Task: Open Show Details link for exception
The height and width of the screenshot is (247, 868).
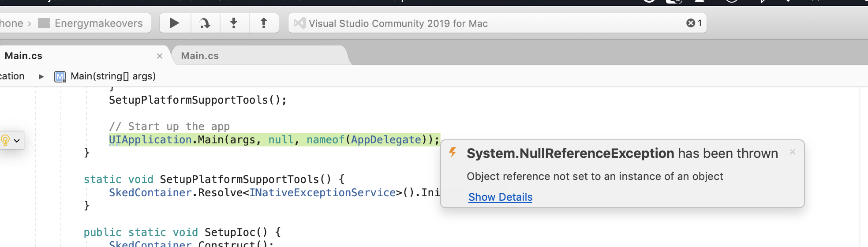Action: point(500,197)
